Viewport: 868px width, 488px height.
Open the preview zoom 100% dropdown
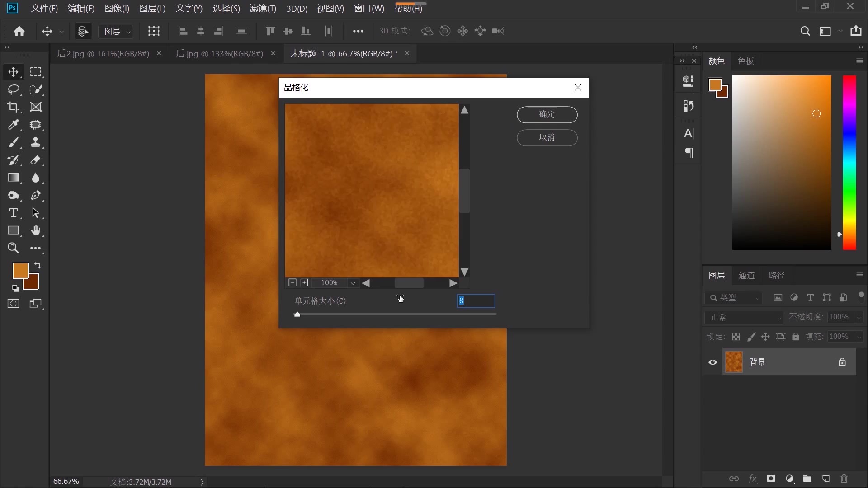click(x=353, y=283)
